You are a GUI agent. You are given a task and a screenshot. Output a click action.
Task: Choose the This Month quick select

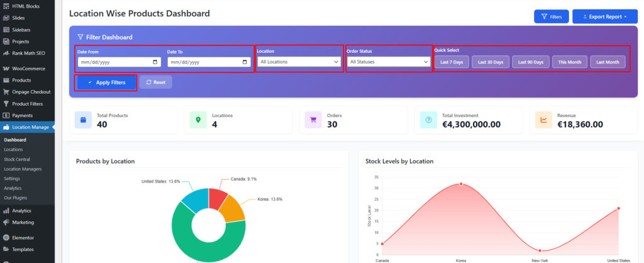coord(570,62)
